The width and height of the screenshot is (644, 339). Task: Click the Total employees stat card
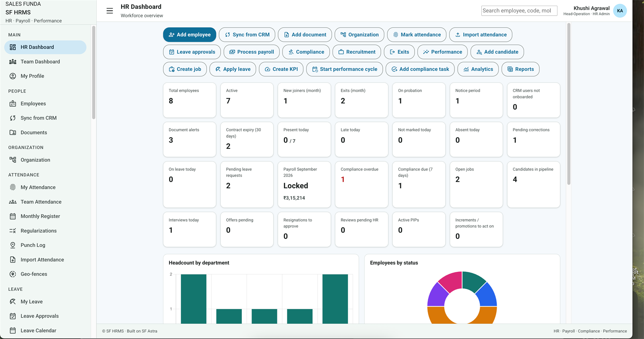190,100
